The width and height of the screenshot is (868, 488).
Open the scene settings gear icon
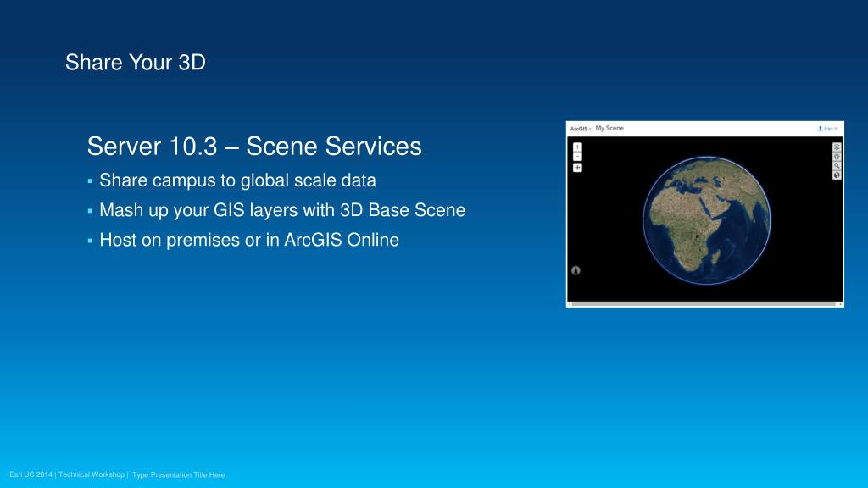[837, 157]
